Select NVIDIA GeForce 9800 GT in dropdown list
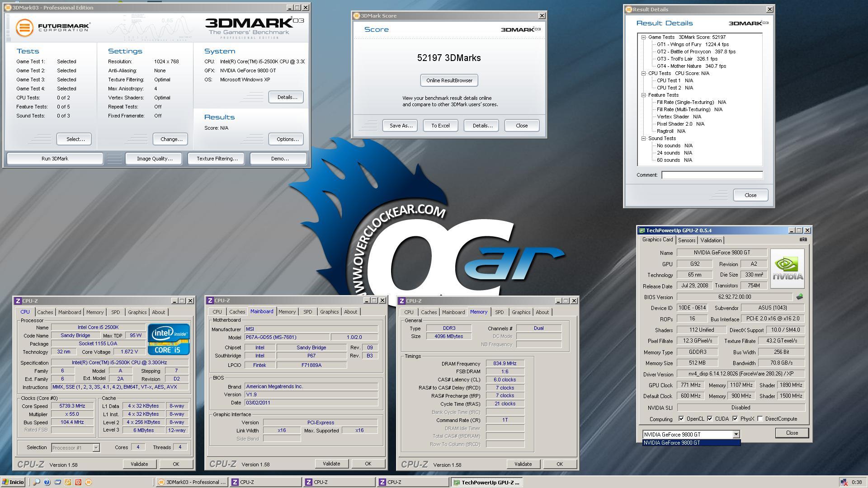The height and width of the screenshot is (488, 868). click(x=691, y=443)
